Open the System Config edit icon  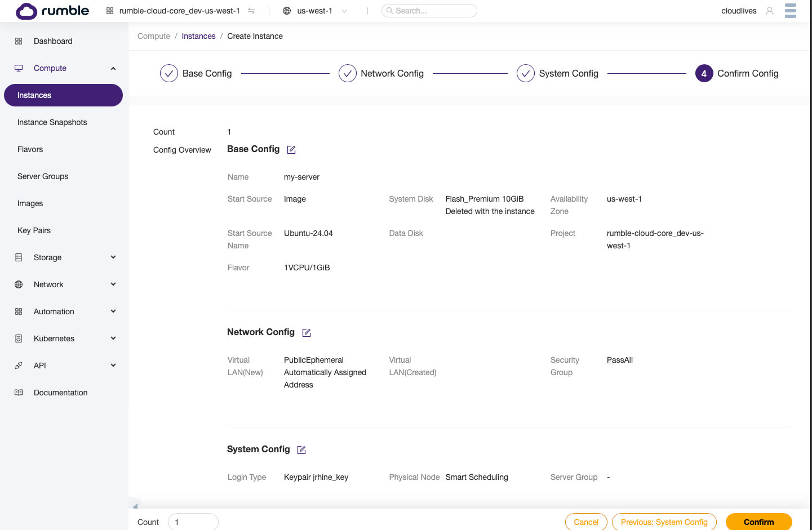pos(301,450)
